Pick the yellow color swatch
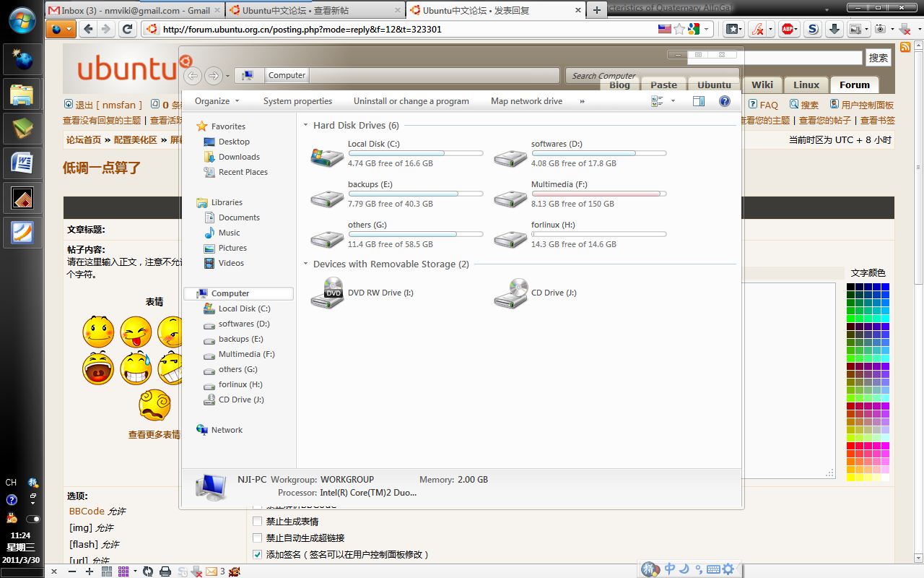 tap(850, 478)
